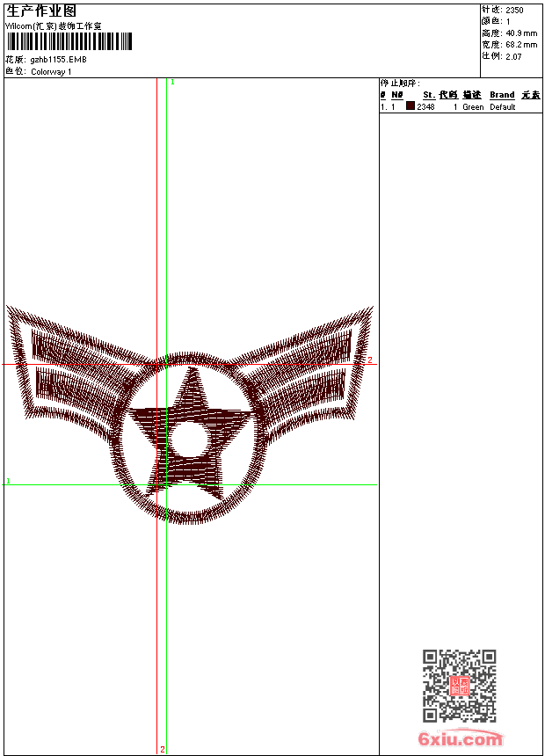Click the width value '68.2 mm'
Image resolution: width=545 pixels, height=756 pixels.
(x=521, y=45)
